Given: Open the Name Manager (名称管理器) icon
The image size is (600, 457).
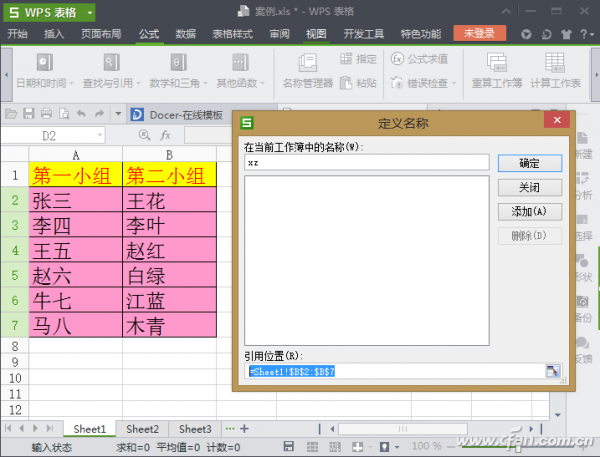Looking at the screenshot, I should point(308,63).
